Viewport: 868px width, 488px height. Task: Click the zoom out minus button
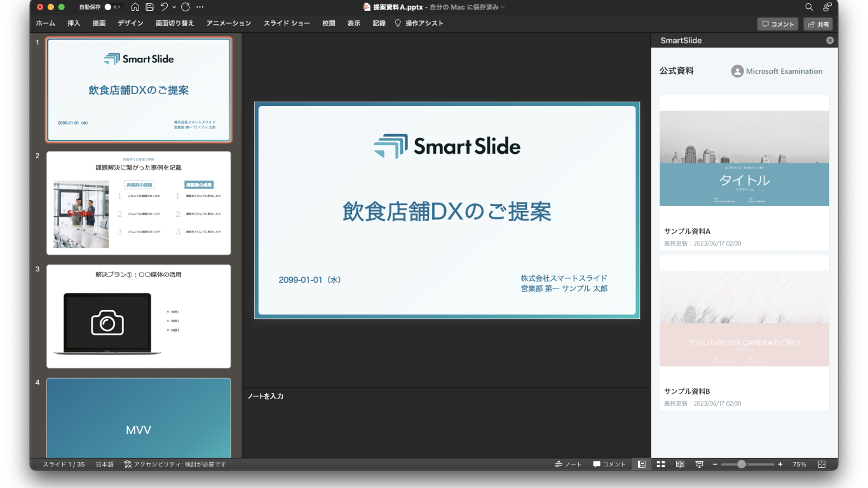(715, 464)
